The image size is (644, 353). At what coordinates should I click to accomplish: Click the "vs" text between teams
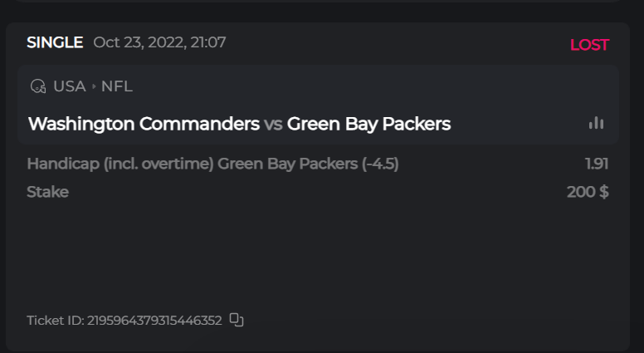click(x=273, y=125)
